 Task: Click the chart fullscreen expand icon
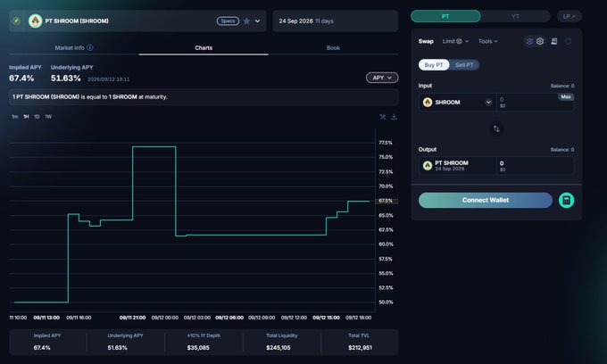[382, 117]
